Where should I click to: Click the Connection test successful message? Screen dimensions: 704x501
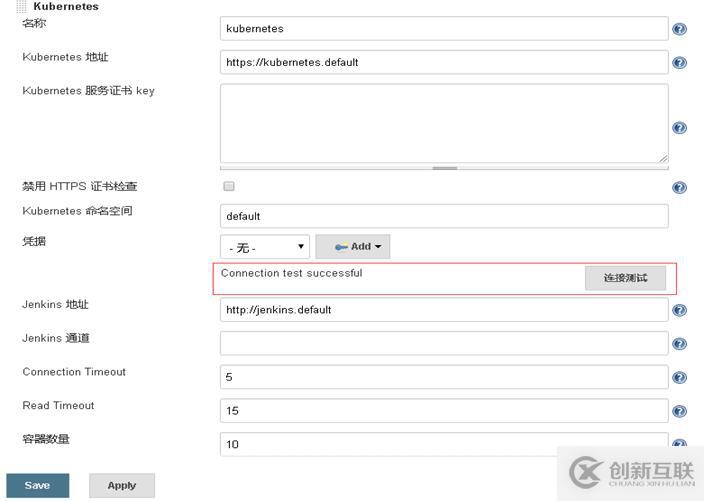click(x=291, y=273)
